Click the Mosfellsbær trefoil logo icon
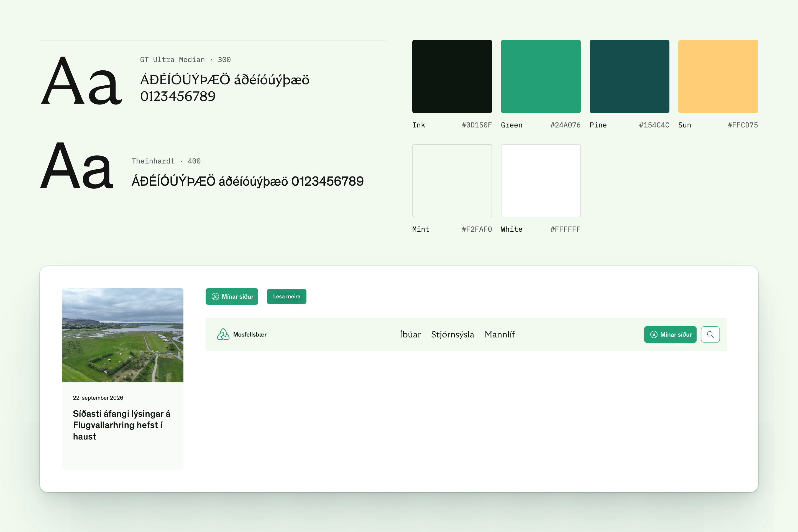The image size is (798, 532). click(223, 334)
